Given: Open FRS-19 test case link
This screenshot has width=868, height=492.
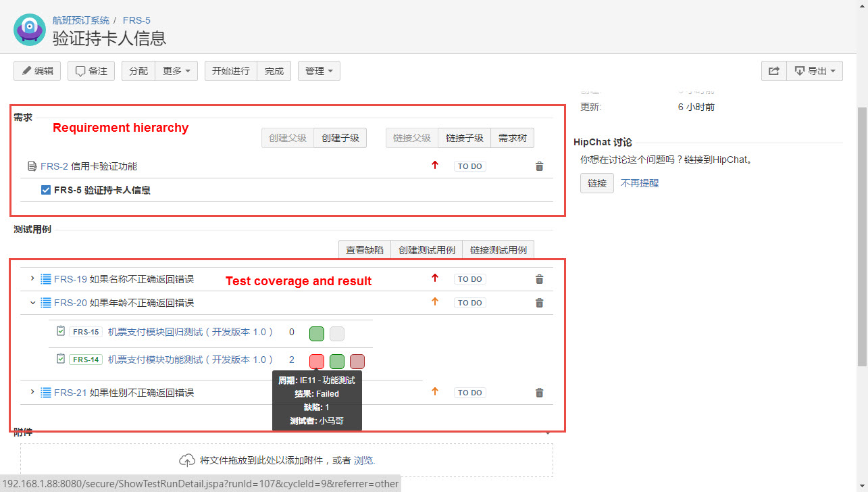Looking at the screenshot, I should point(124,279).
